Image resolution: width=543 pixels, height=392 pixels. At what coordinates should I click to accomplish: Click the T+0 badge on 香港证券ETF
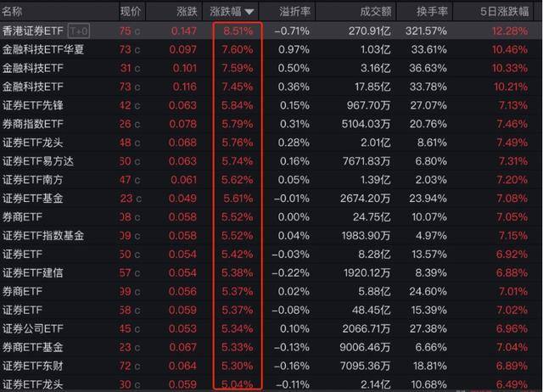click(x=79, y=31)
